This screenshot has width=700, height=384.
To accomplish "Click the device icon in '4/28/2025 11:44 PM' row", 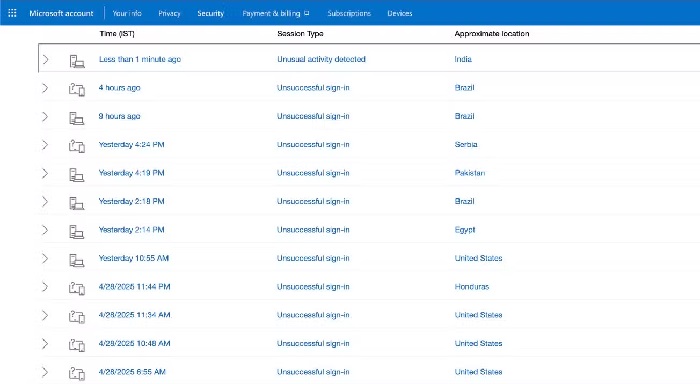I will 77,289.
